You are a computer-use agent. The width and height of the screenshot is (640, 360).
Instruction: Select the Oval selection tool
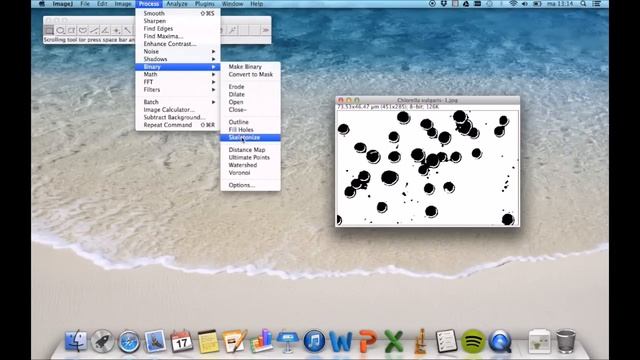pyautogui.click(x=60, y=30)
